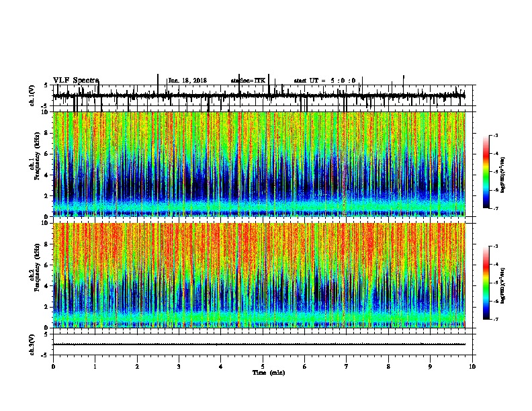Click the ch.2 frequency tick "4" kHz
Screen dimensions: 532x411
coord(47,286)
